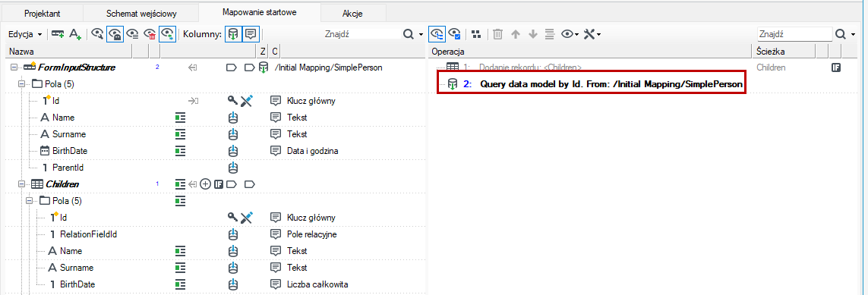Click the green list icon in Children row
Screen dimensions: 868x295
tap(180, 184)
